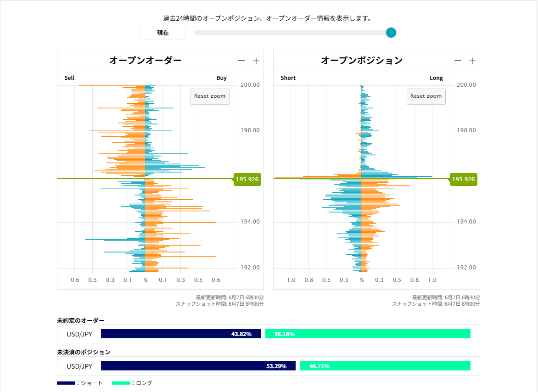Viewport: 538px width, 392px height.
Task: Zoom out the Open Positions chart (minus icon)
Action: coord(458,61)
